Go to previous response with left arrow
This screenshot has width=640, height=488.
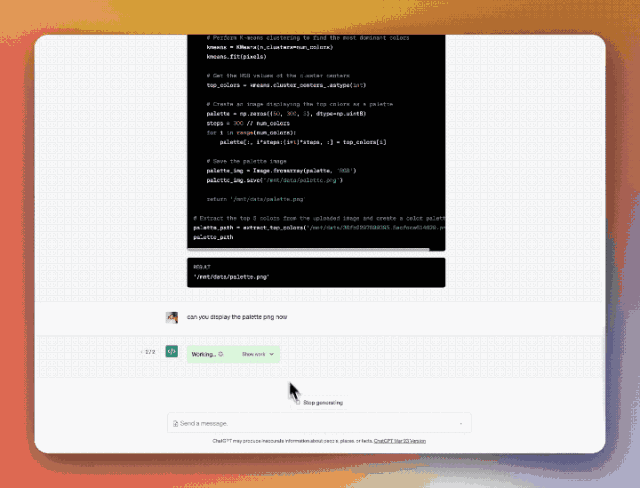(143, 352)
